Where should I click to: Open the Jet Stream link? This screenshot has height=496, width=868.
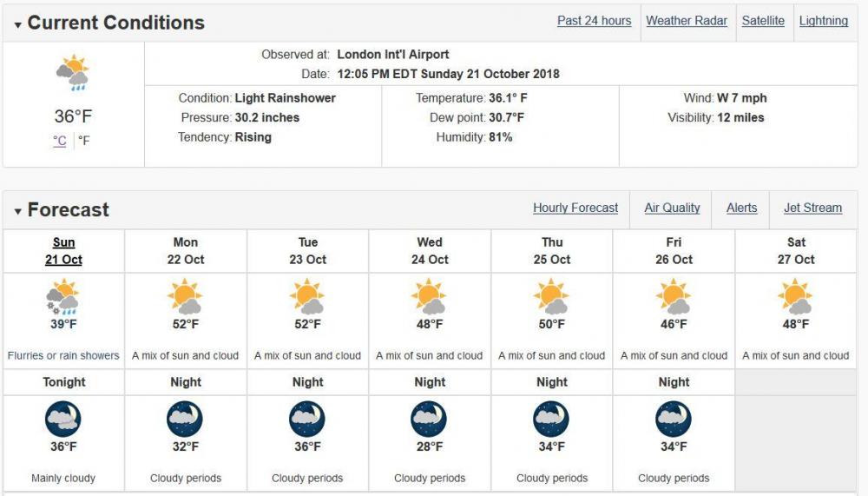coord(812,208)
